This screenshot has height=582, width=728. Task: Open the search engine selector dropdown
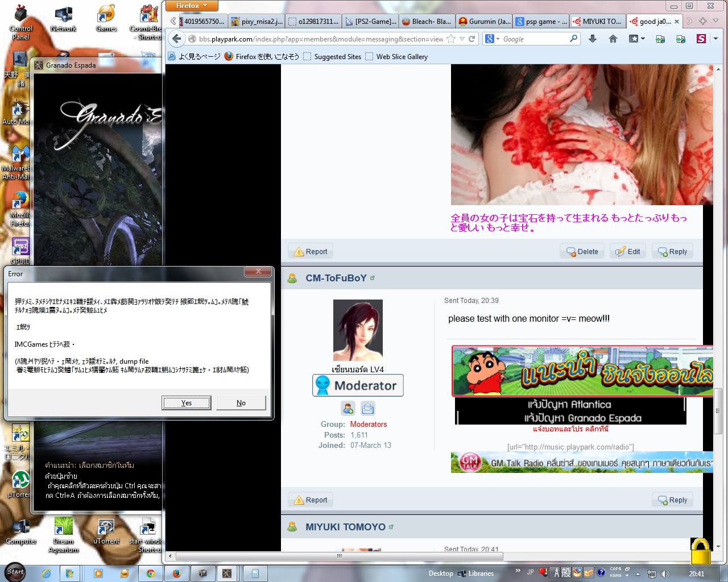[x=493, y=39]
